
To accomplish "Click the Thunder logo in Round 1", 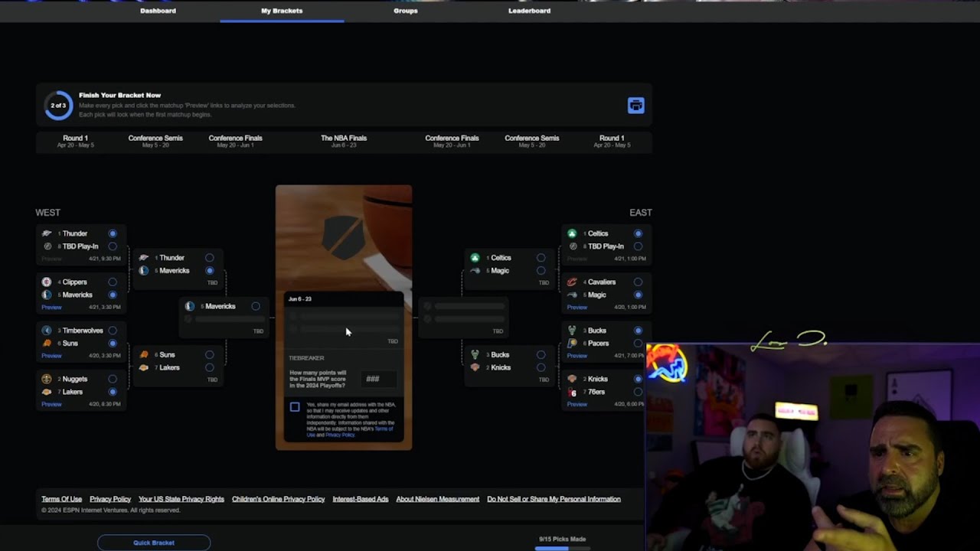I will [47, 233].
